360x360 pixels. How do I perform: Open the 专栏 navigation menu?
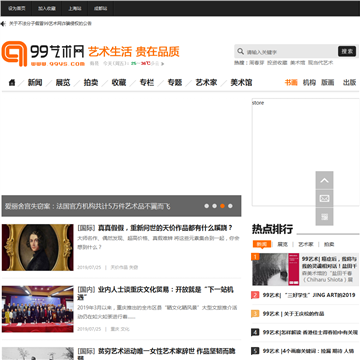147,82
